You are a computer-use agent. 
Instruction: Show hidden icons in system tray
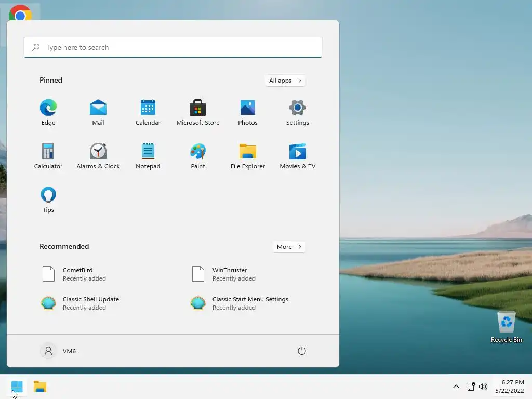tap(456, 387)
